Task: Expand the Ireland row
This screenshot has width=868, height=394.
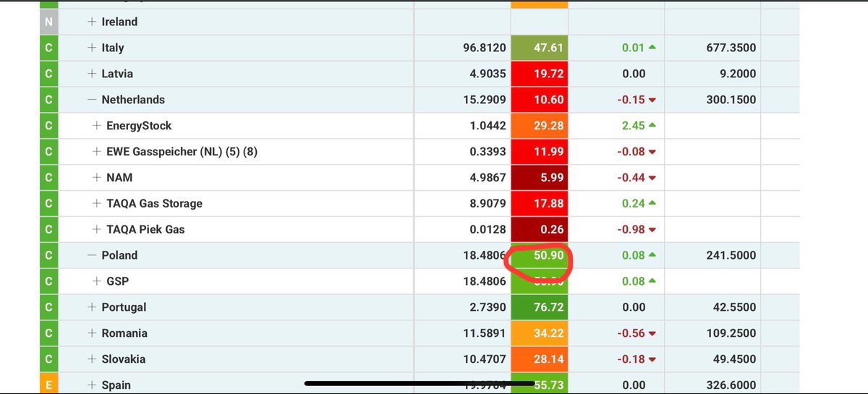Action: click(92, 22)
